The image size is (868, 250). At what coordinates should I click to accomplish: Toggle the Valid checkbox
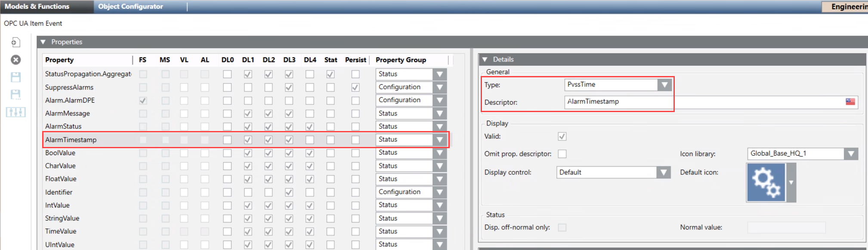coord(562,137)
